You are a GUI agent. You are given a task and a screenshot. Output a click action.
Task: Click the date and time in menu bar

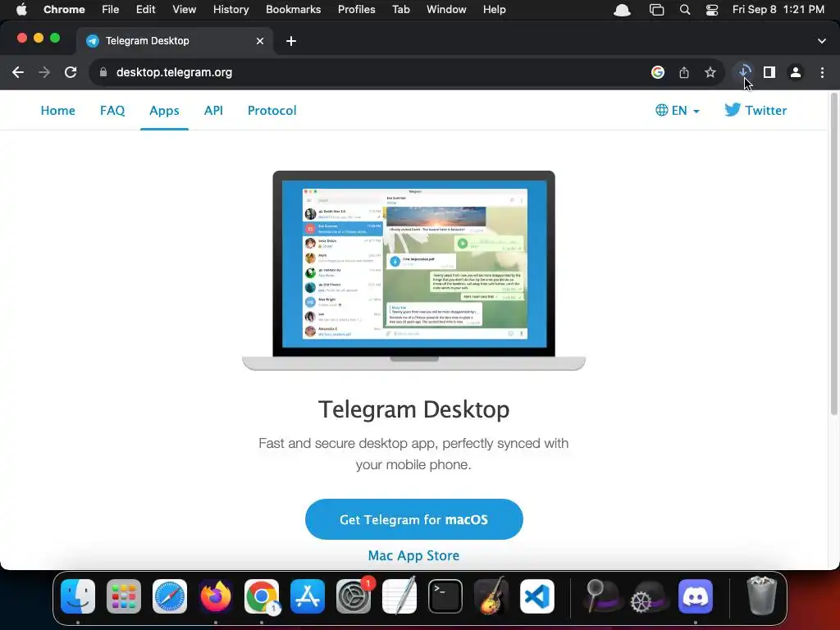tap(778, 10)
